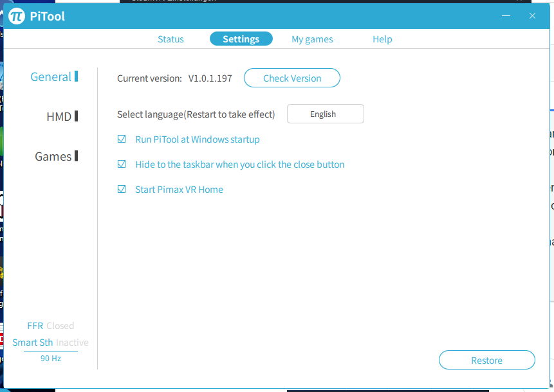Select General settings section
554x392 pixels.
(54, 76)
